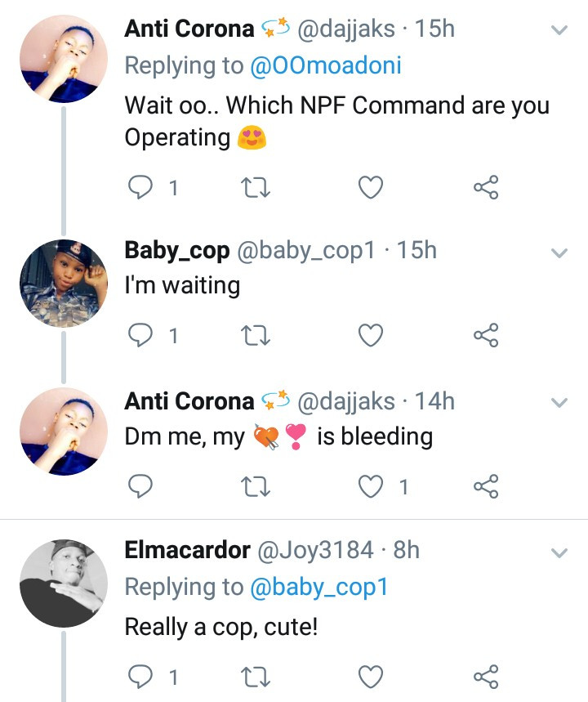588x702 pixels.
Task: Like the NPF Command tweet
Action: click(x=372, y=189)
